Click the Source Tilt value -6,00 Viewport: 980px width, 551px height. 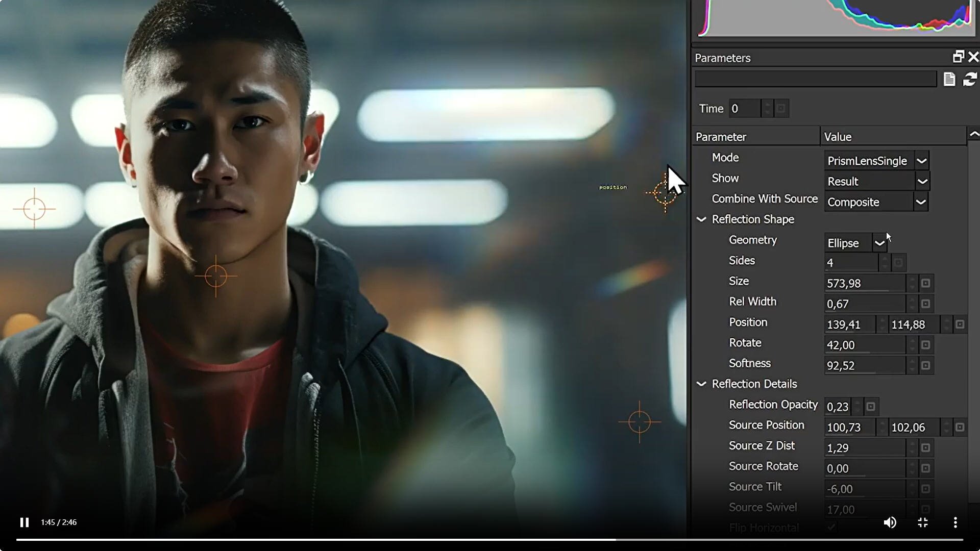pos(865,489)
